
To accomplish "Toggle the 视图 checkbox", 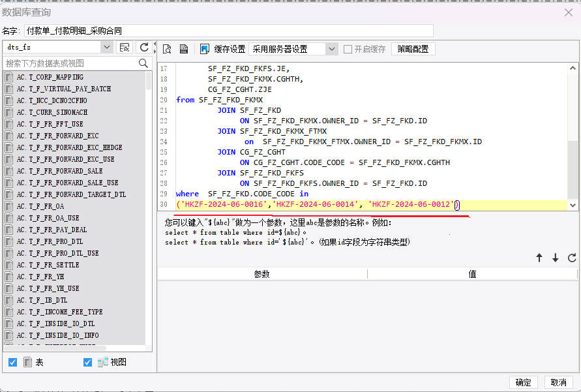I will (x=87, y=362).
